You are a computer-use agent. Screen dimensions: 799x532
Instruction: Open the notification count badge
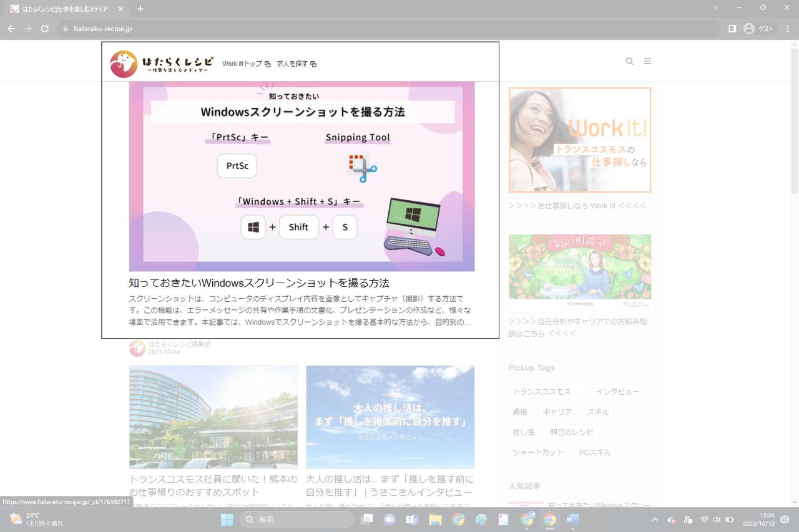pos(785,520)
